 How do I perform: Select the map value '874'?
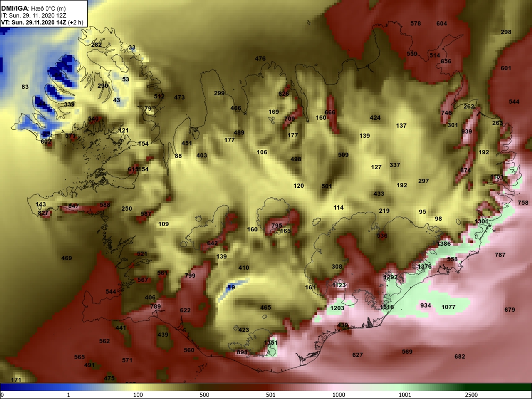tap(466, 170)
